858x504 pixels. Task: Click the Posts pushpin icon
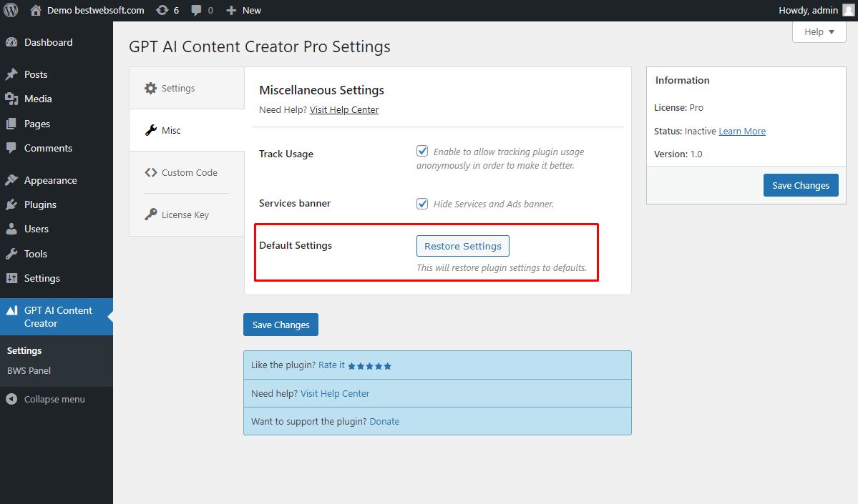(11, 74)
